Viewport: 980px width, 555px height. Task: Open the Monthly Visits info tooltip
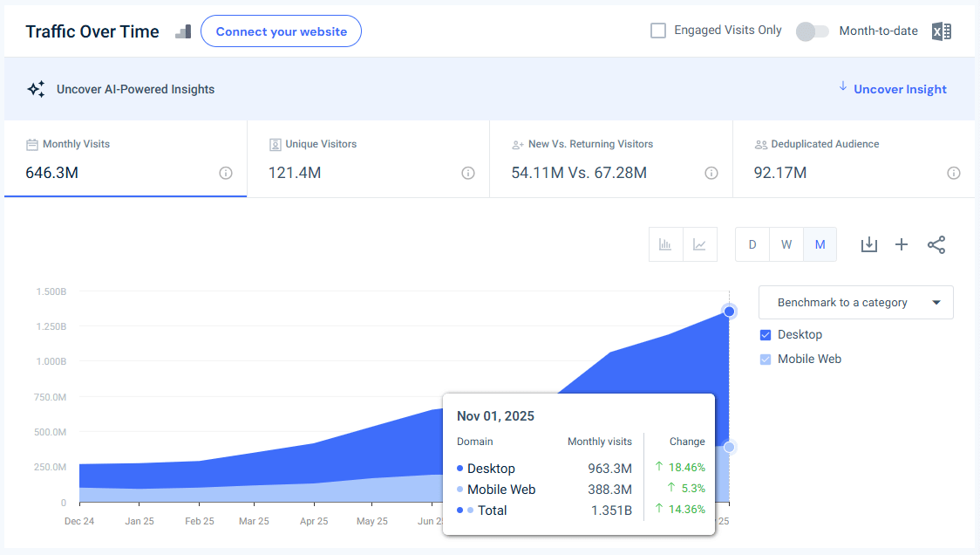click(226, 174)
